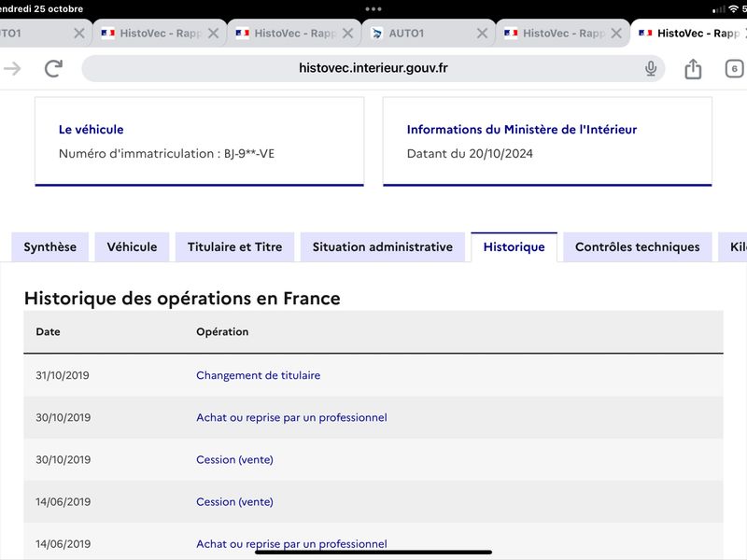The height and width of the screenshot is (560, 747).
Task: Click the immatriculation number BJ-9**-VE
Action: tap(249, 154)
